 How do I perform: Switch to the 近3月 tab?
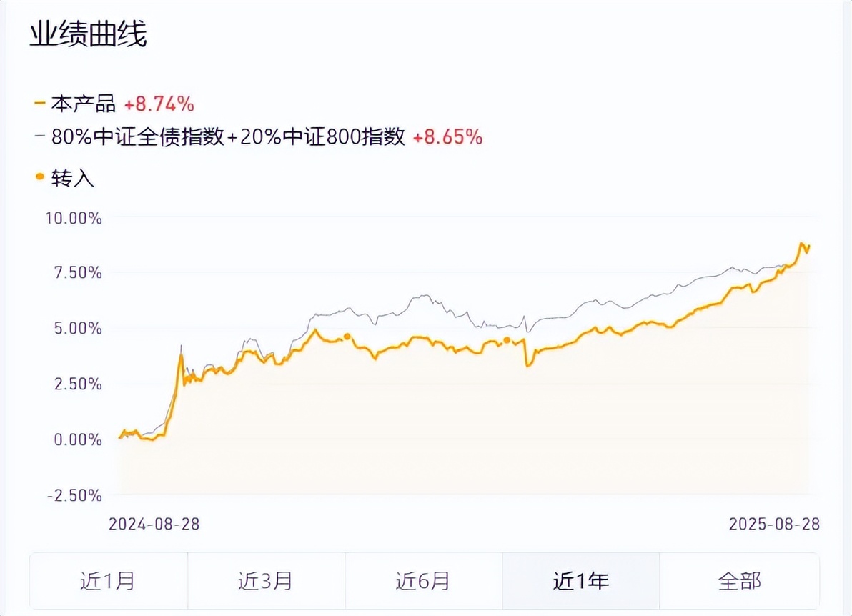266,580
